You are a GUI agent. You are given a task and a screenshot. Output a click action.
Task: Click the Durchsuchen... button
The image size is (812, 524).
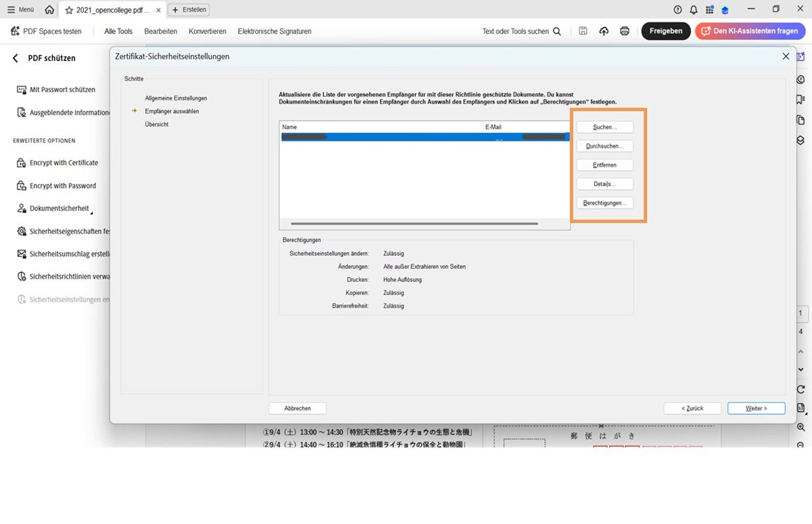click(604, 146)
